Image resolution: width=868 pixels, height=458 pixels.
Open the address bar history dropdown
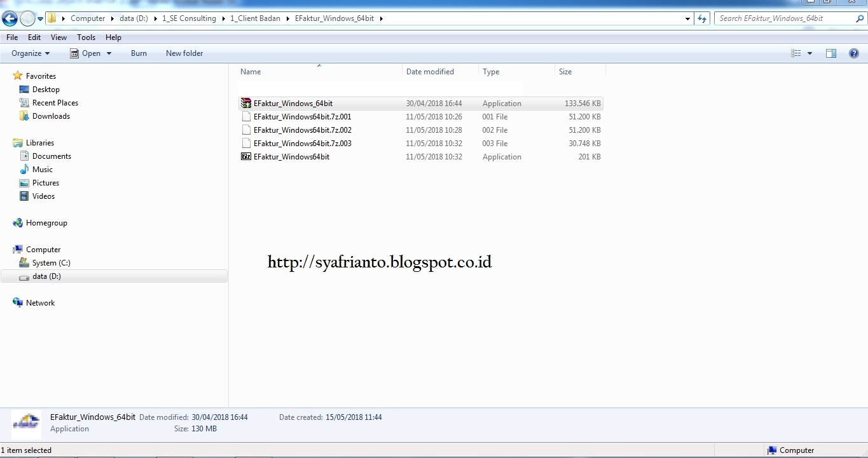687,18
